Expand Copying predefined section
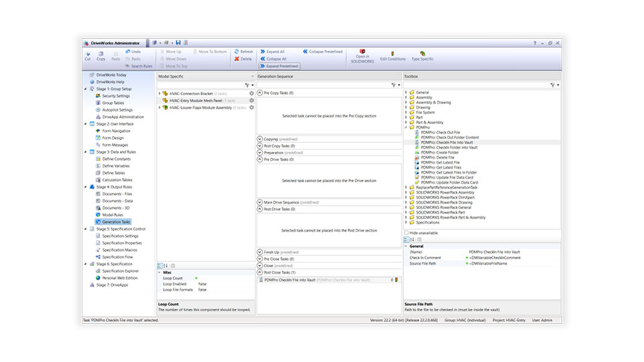This screenshot has width=644, height=362. click(260, 139)
